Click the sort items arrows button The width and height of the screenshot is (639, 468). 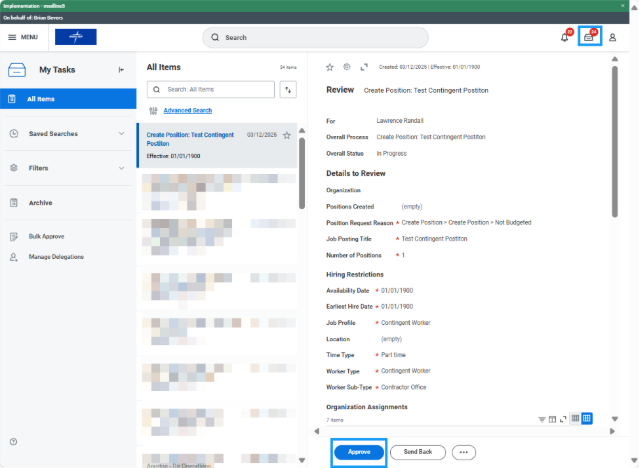[x=288, y=90]
